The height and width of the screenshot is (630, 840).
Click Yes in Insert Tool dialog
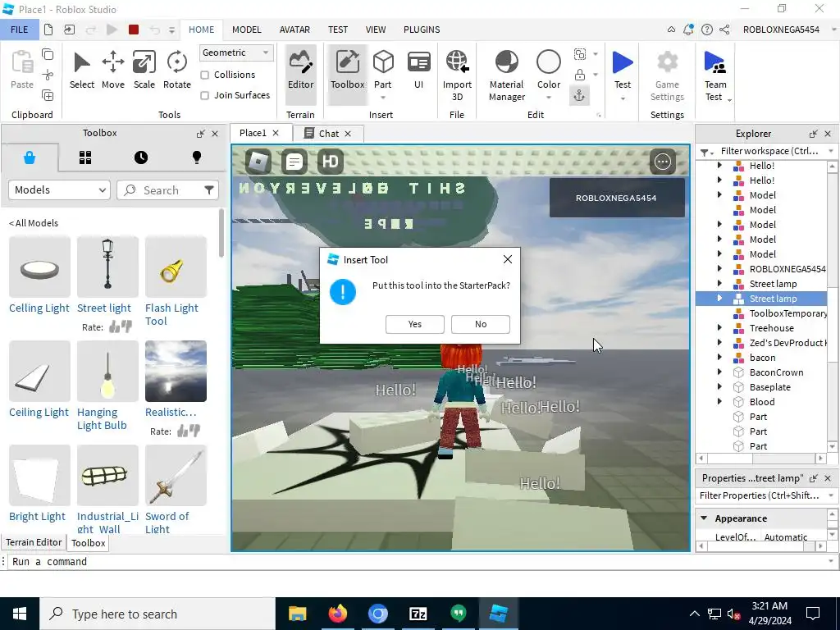point(414,324)
